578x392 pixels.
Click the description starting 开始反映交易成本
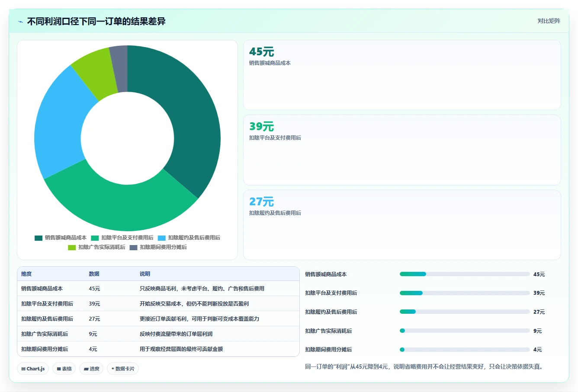tap(194, 304)
